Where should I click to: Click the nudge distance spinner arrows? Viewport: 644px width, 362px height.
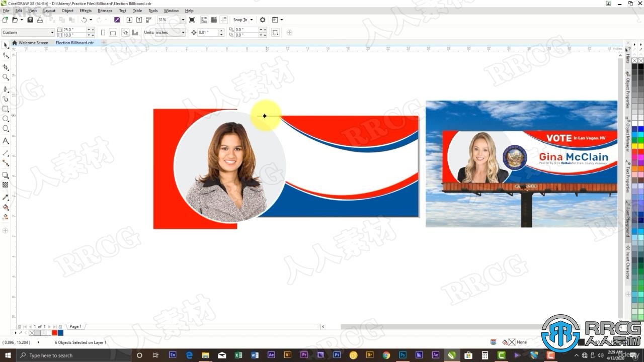221,32
